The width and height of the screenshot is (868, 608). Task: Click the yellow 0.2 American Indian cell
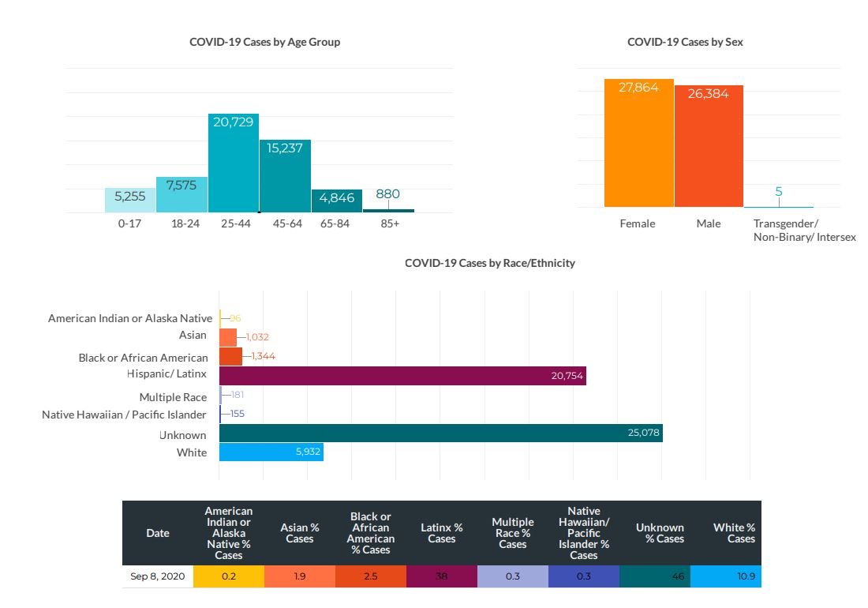point(229,576)
